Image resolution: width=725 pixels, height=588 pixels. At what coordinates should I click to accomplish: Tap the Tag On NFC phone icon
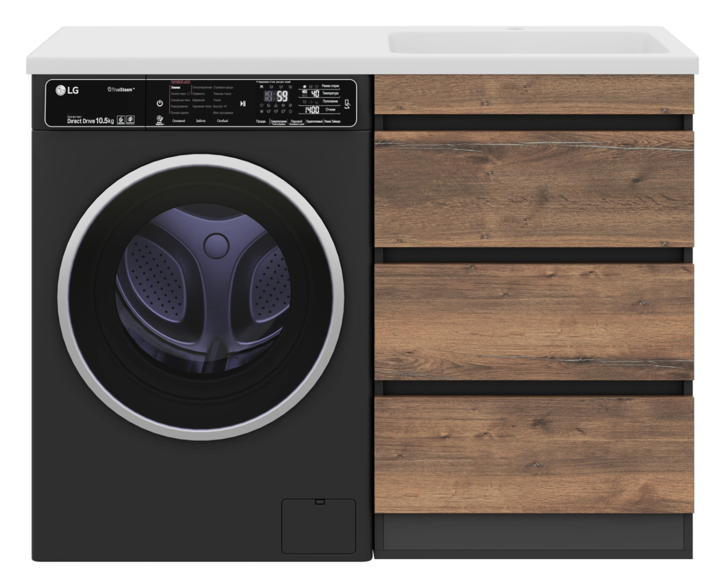pyautogui.click(x=347, y=104)
